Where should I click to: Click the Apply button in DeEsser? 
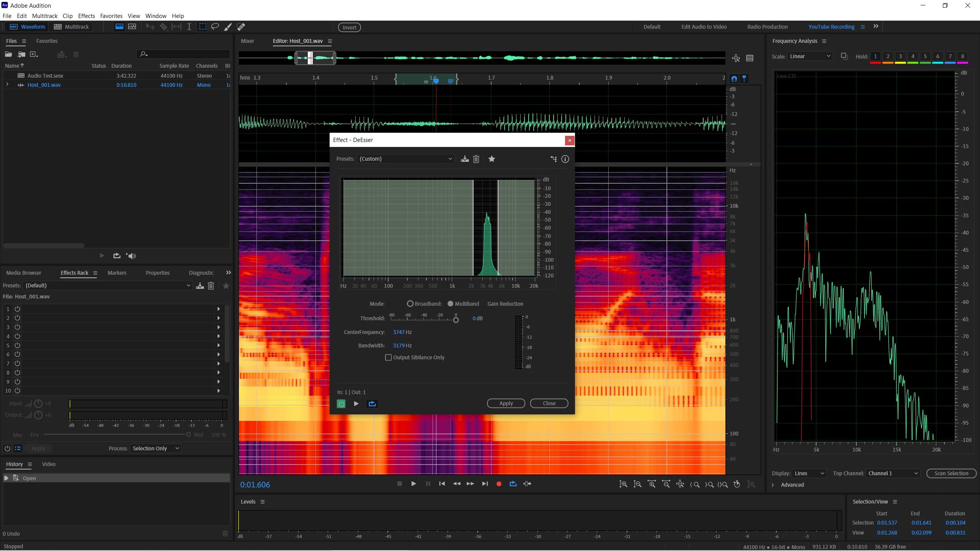pos(506,403)
